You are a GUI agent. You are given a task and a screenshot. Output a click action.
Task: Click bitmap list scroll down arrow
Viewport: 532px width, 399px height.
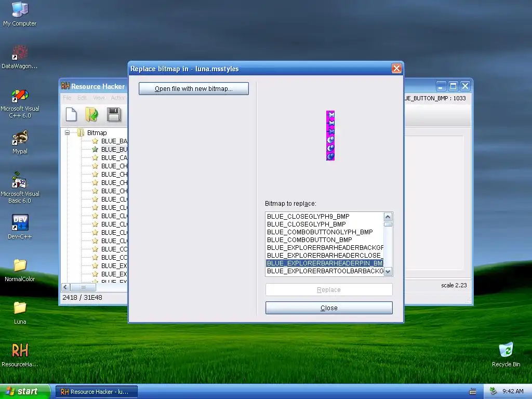coord(388,271)
